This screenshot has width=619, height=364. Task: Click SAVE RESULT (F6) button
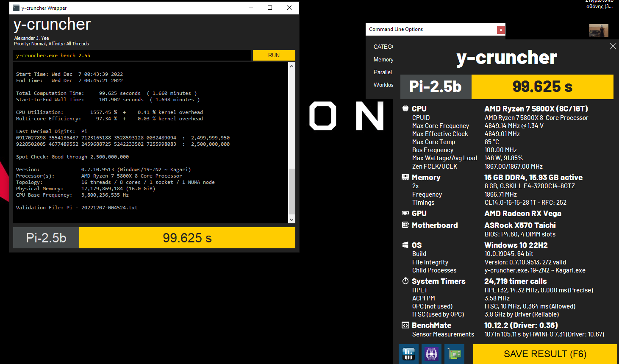click(545, 354)
